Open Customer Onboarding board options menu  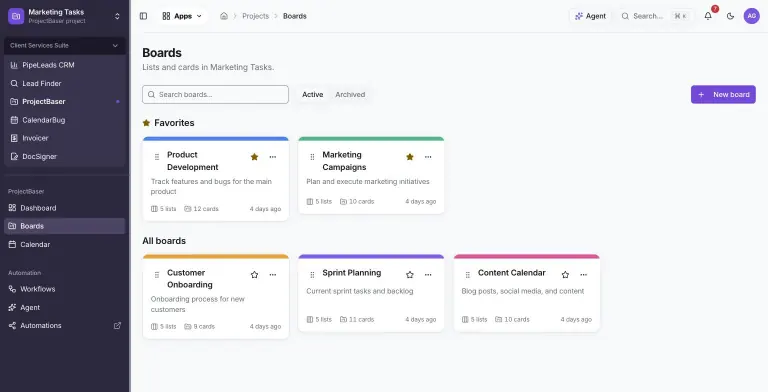(x=273, y=275)
